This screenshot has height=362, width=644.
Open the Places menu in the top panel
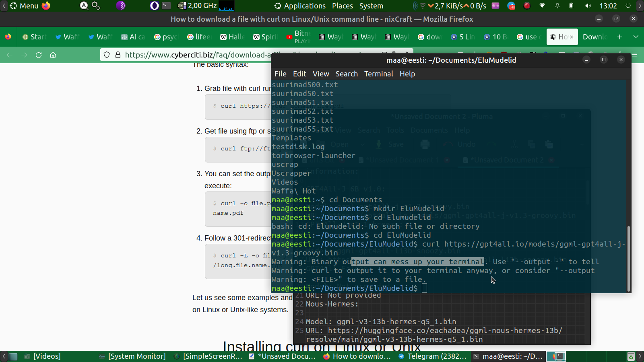tap(342, 6)
